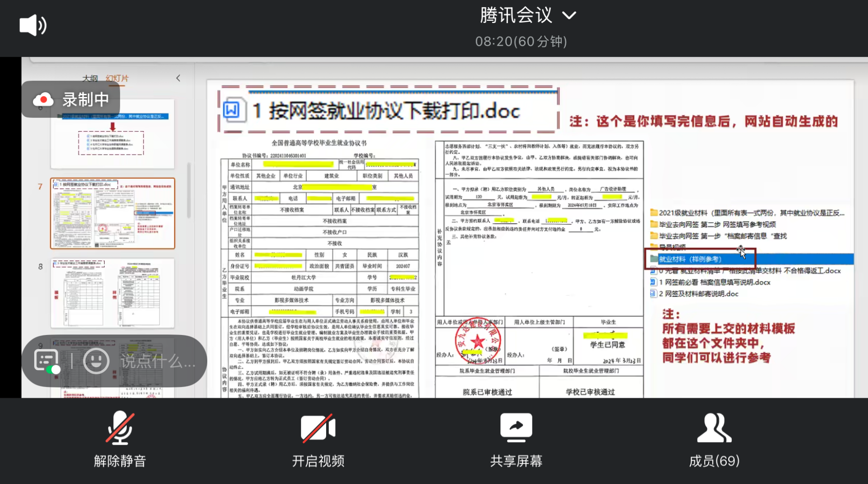
Task: Open the members (成员) list
Action: pos(714,438)
